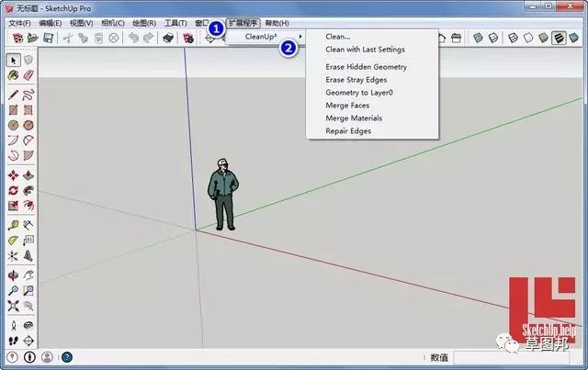Open the blue help icon in status bar
The height and width of the screenshot is (370, 588).
point(66,357)
